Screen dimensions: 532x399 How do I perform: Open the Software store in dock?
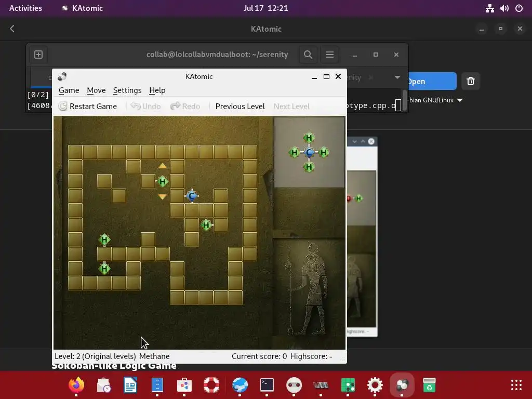pyautogui.click(x=184, y=385)
